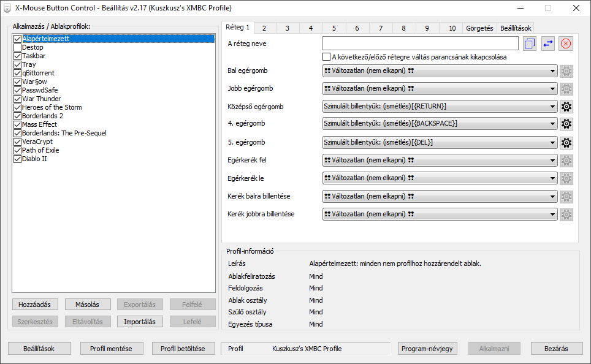The width and height of the screenshot is (591, 364).
Task: Click the red reset layer icon
Action: coord(566,44)
